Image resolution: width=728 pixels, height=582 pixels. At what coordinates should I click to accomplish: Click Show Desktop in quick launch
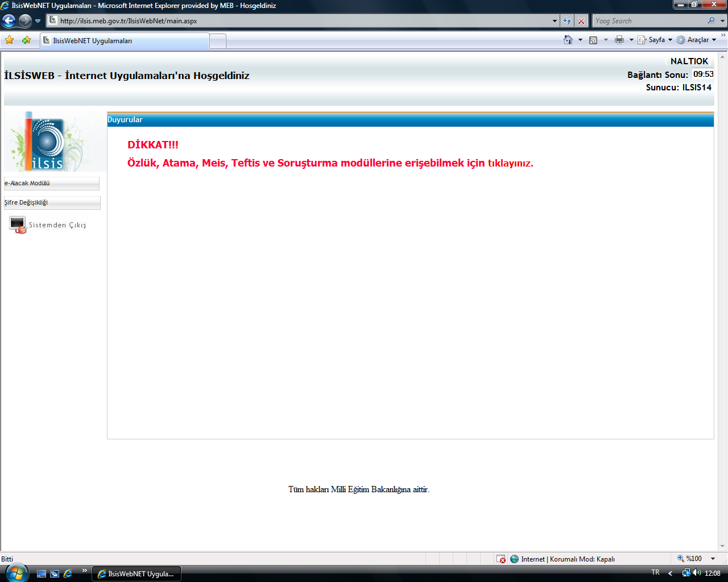(41, 574)
